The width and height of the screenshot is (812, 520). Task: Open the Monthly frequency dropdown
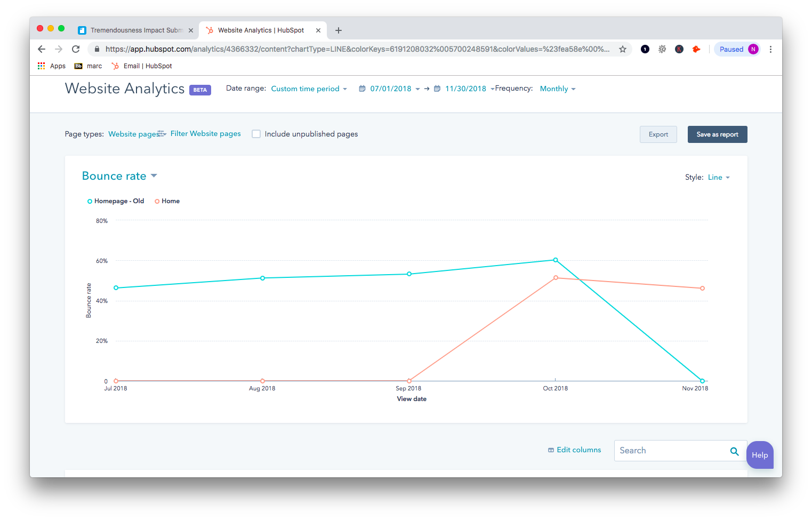pyautogui.click(x=557, y=89)
